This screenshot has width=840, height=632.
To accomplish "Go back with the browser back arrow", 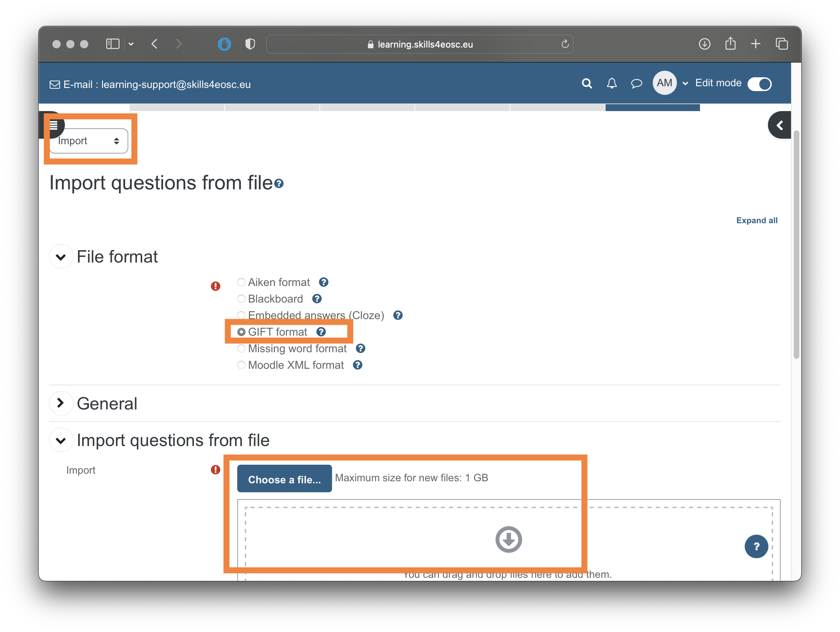I will click(x=154, y=44).
